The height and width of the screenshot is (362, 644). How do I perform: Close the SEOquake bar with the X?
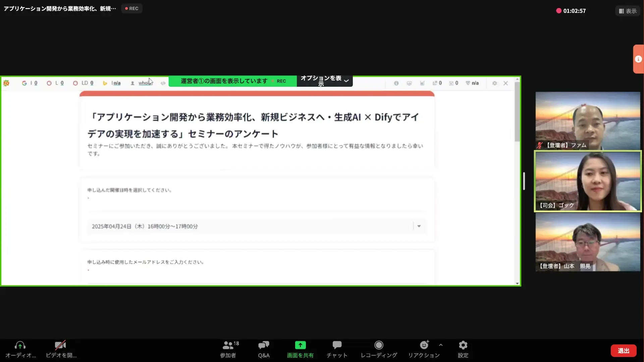pos(505,83)
